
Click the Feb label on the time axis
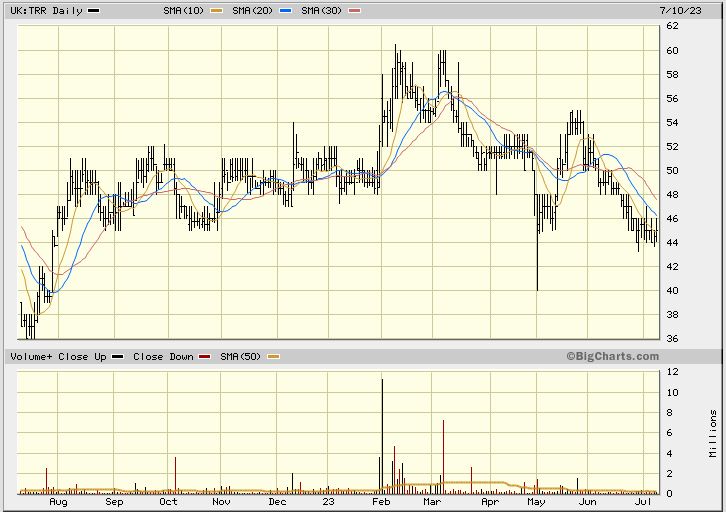(x=383, y=505)
